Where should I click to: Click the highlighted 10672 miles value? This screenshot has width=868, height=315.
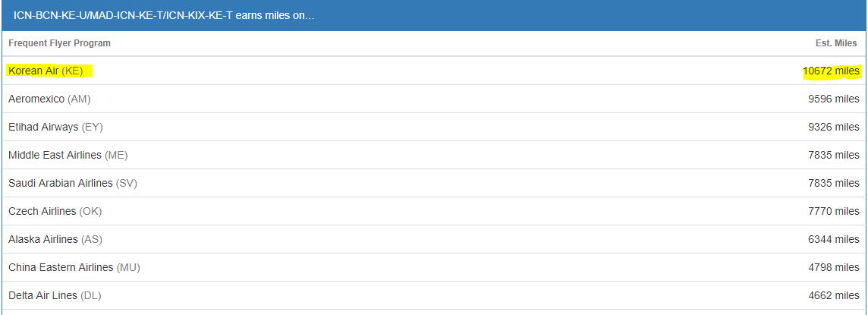tap(832, 71)
